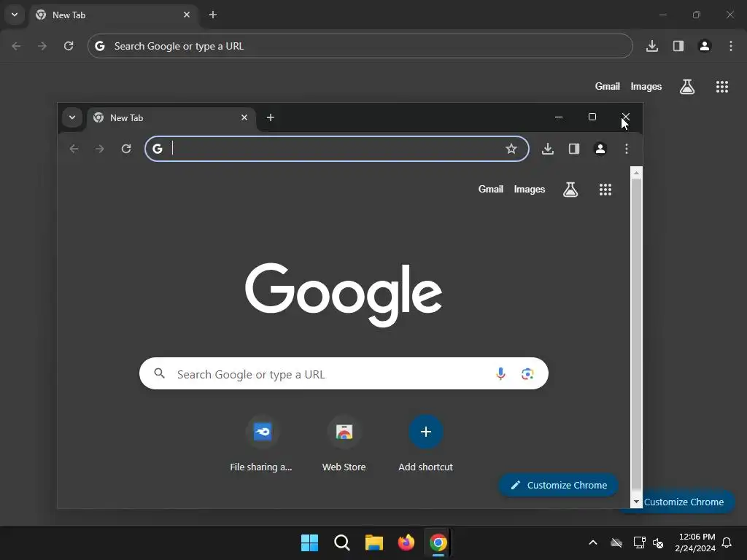This screenshot has width=747, height=560.
Task: Click the back arrow in the front Chrome window
Action: [x=74, y=149]
